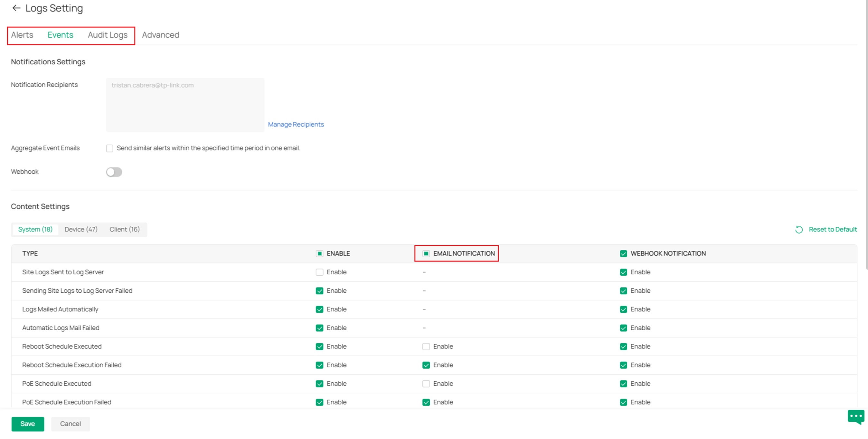Toggle the ENABLE column header checkbox
Screen dimensions: 868x439
click(x=319, y=254)
